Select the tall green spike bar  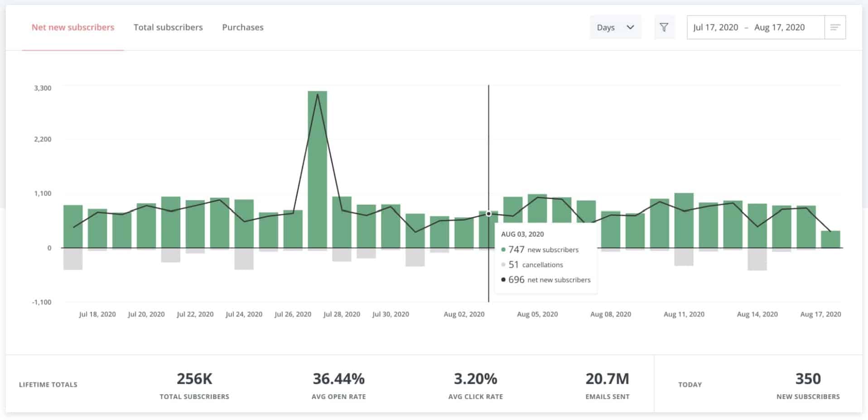tap(317, 169)
